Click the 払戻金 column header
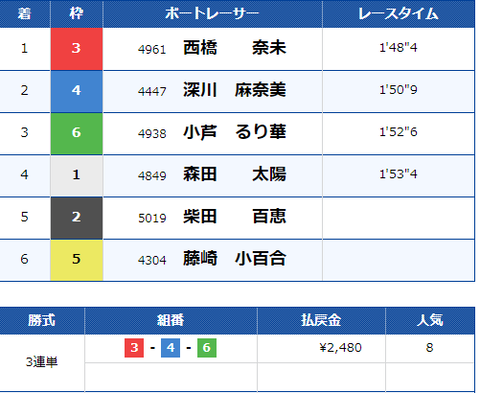The image size is (480, 393). [x=321, y=321]
